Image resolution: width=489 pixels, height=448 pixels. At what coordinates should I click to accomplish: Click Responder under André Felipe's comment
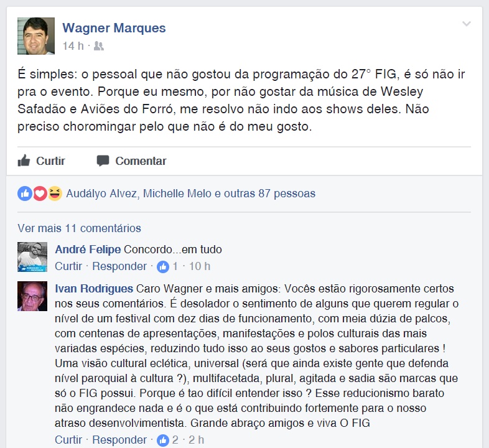(119, 266)
